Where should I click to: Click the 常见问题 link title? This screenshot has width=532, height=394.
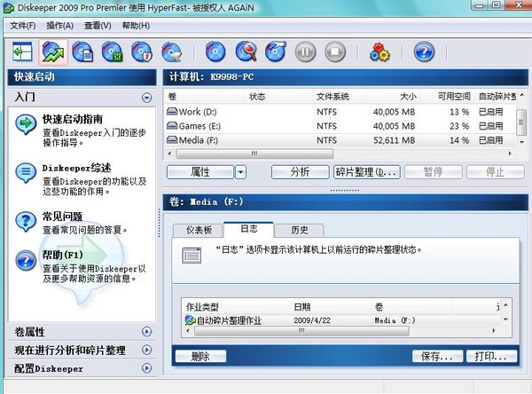point(62,217)
